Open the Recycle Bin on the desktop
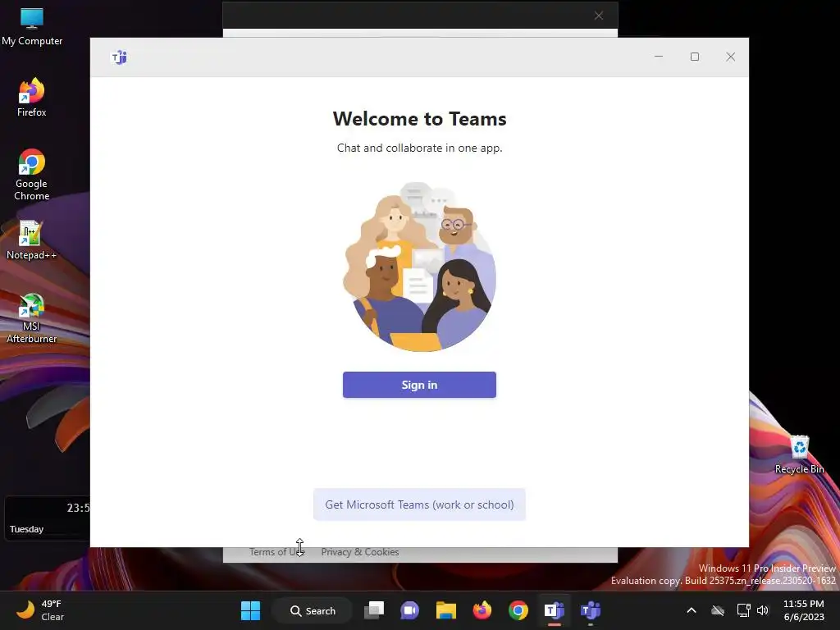Viewport: 840px width, 630px height. pos(799,454)
